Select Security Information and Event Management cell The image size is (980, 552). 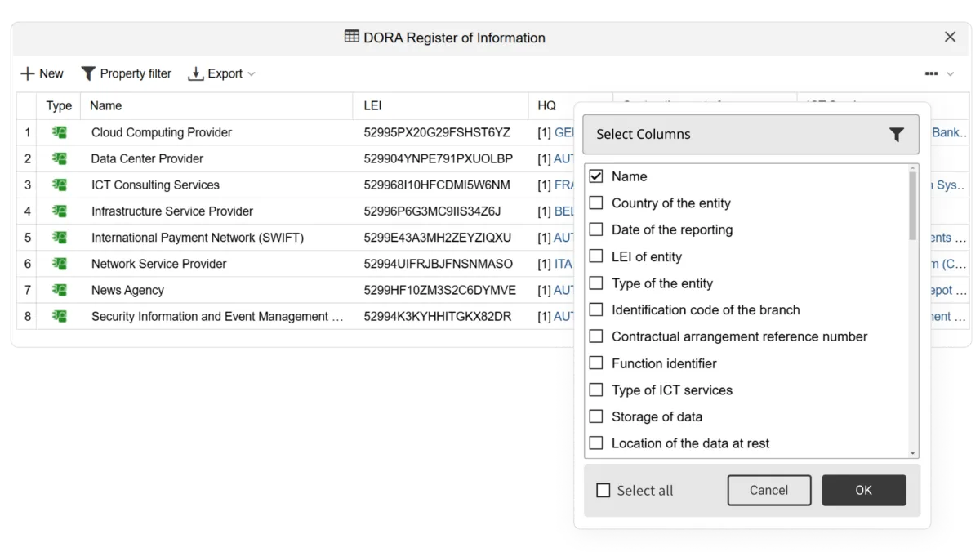pos(217,316)
